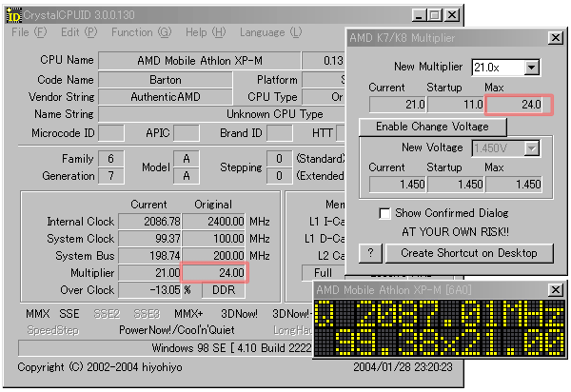
Task: Open the Language (L) menu
Action: coord(271,32)
